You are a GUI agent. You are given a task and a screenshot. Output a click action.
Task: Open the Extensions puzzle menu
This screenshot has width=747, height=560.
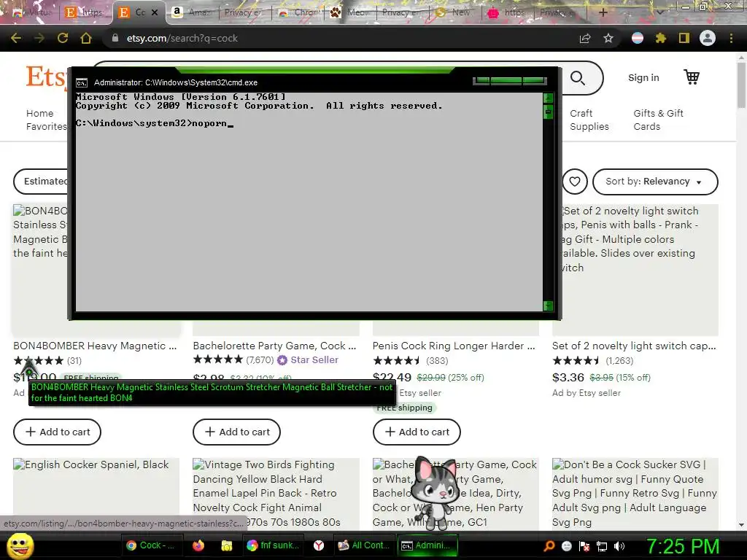coord(661,38)
